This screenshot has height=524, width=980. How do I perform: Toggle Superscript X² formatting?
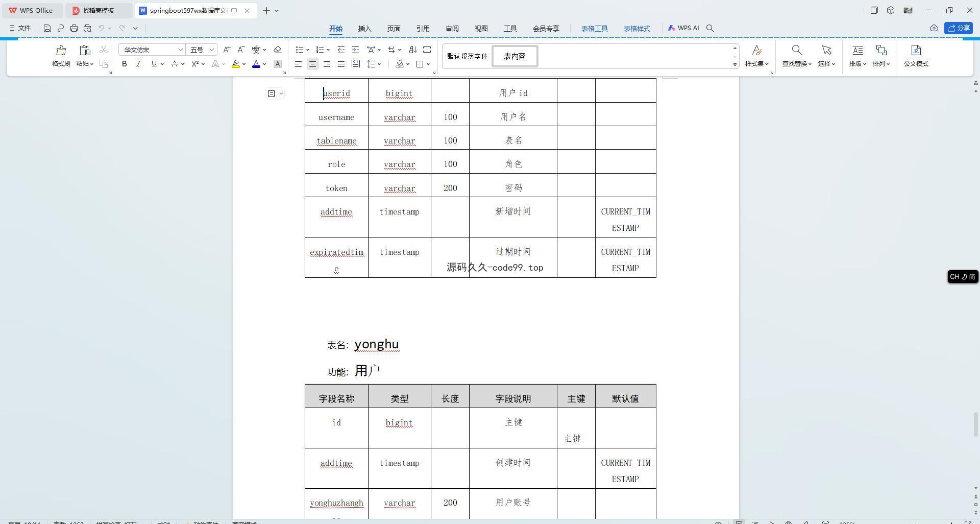coord(195,64)
